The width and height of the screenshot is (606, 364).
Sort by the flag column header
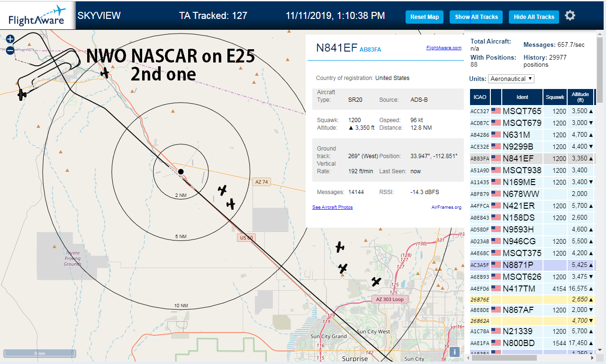pos(496,97)
